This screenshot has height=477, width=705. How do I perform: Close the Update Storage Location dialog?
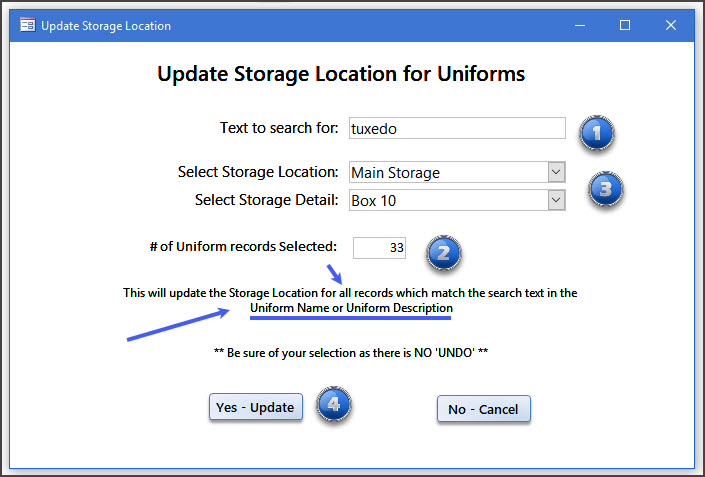pos(671,26)
